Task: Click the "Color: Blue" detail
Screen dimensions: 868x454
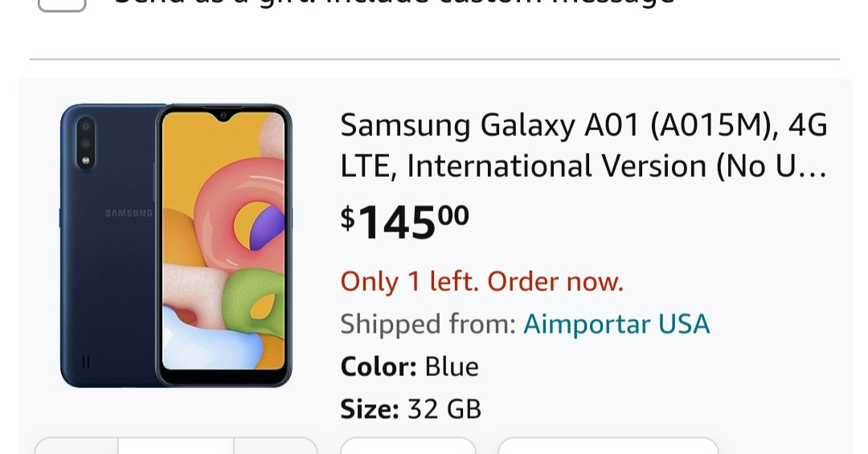Action: (x=409, y=366)
